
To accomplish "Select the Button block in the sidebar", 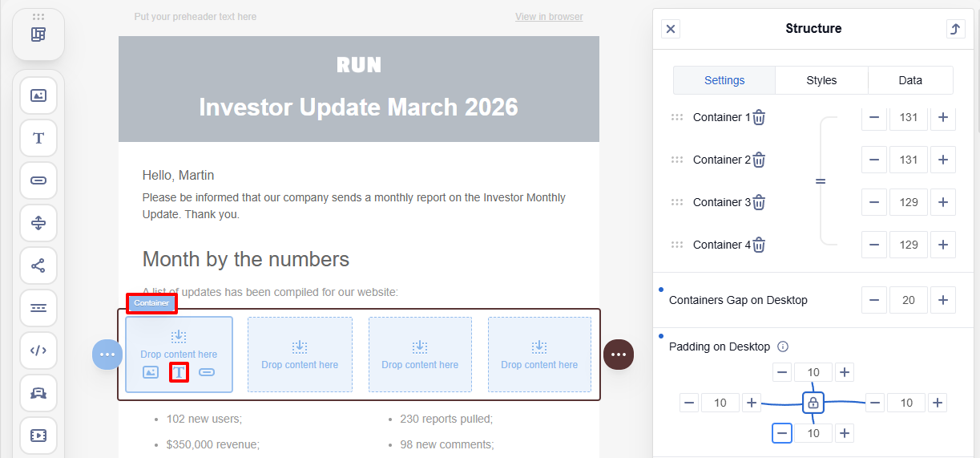I will coord(38,180).
